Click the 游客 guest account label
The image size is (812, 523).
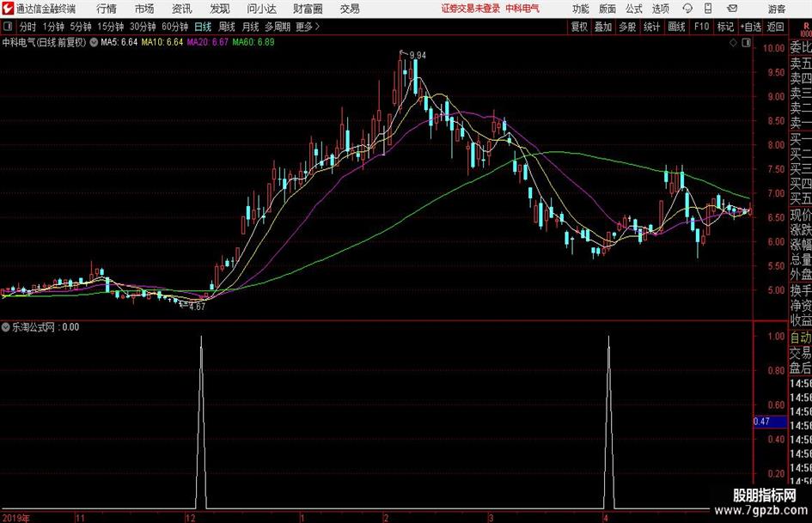[777, 9]
